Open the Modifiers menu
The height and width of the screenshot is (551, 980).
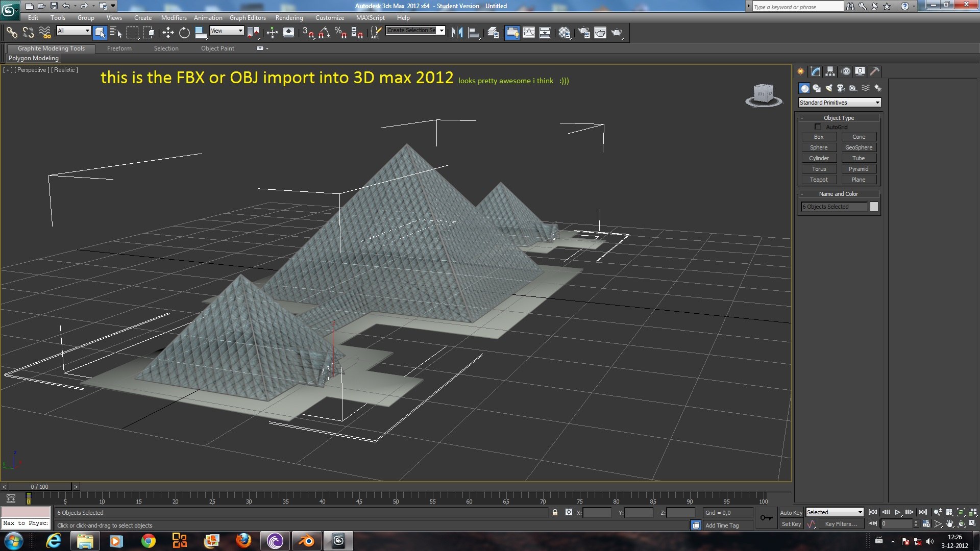tap(174, 17)
